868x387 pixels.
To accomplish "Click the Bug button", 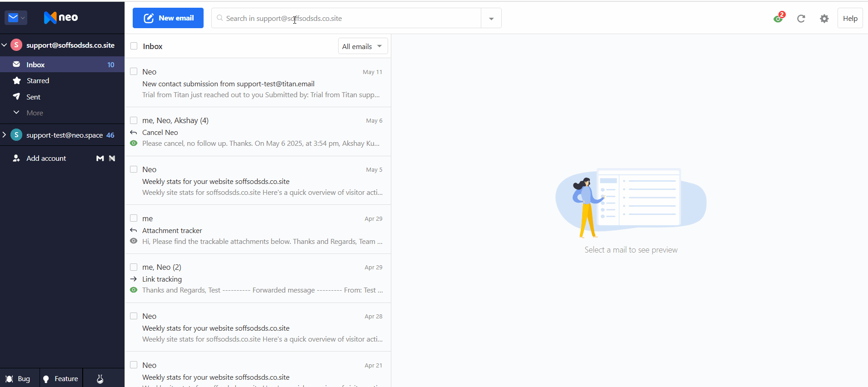I will (20, 378).
